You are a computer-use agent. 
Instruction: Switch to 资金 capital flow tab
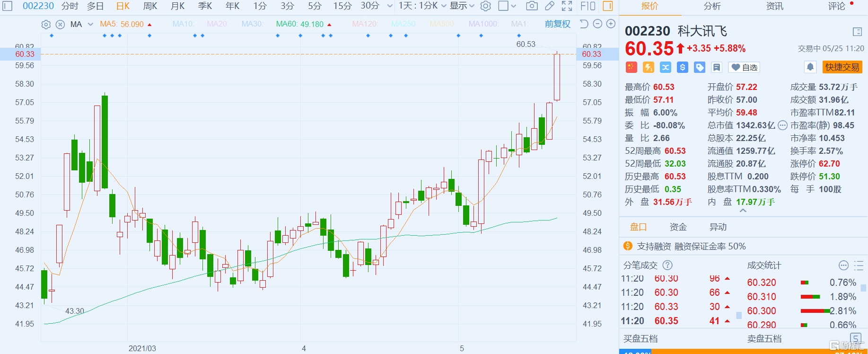pos(678,227)
